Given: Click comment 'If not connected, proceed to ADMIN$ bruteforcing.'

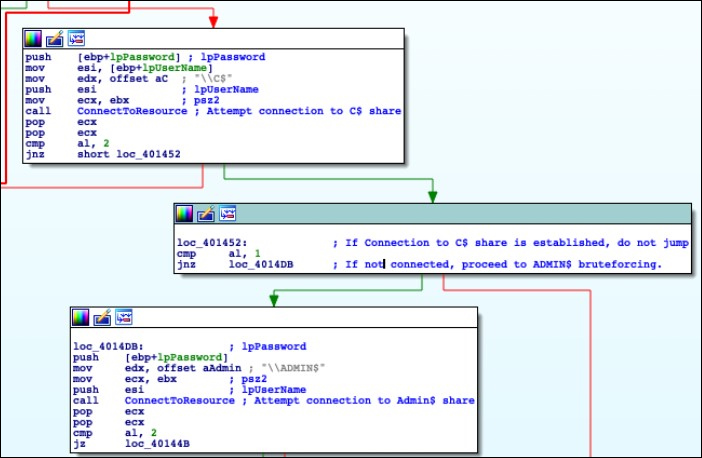Looking at the screenshot, I should (x=504, y=265).
